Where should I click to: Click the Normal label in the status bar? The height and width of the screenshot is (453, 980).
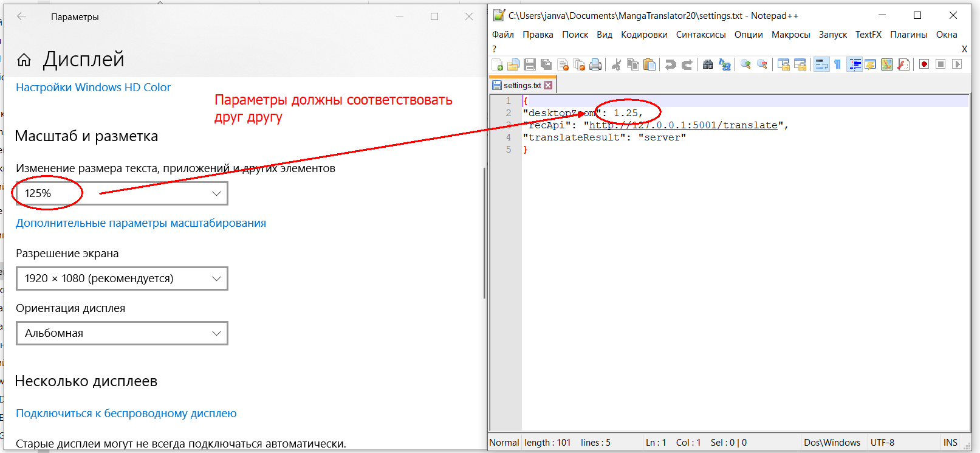tap(504, 443)
